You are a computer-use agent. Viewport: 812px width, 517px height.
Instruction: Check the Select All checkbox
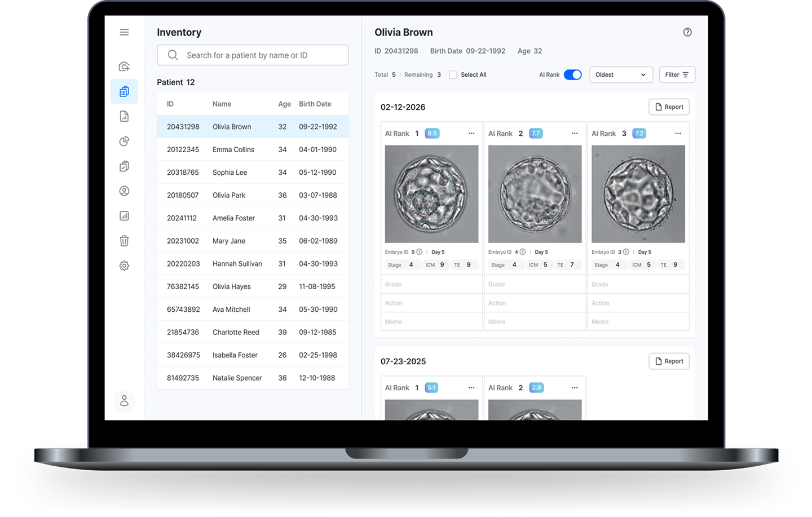[453, 75]
